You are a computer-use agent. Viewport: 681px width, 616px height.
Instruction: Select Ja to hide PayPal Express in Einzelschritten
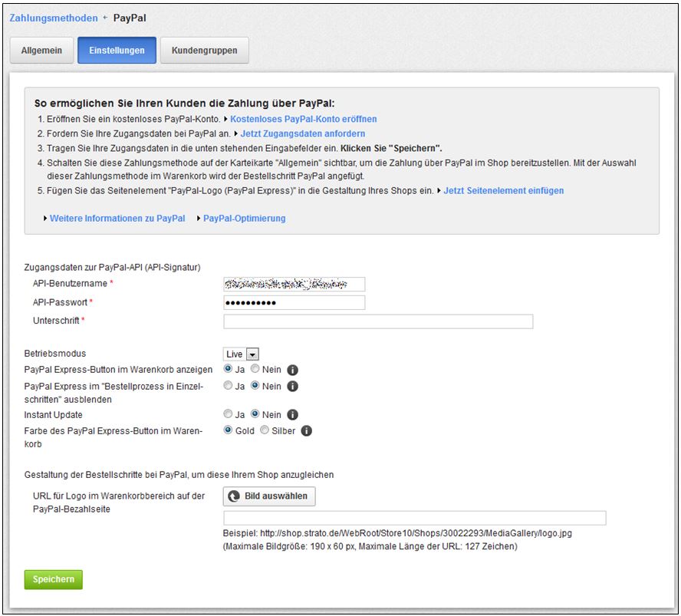228,387
